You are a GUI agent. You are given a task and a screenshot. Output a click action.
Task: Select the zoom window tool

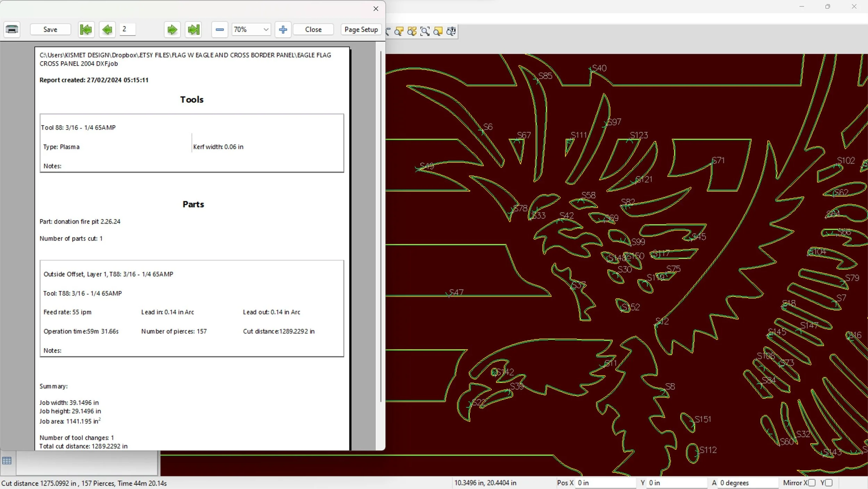tap(425, 32)
